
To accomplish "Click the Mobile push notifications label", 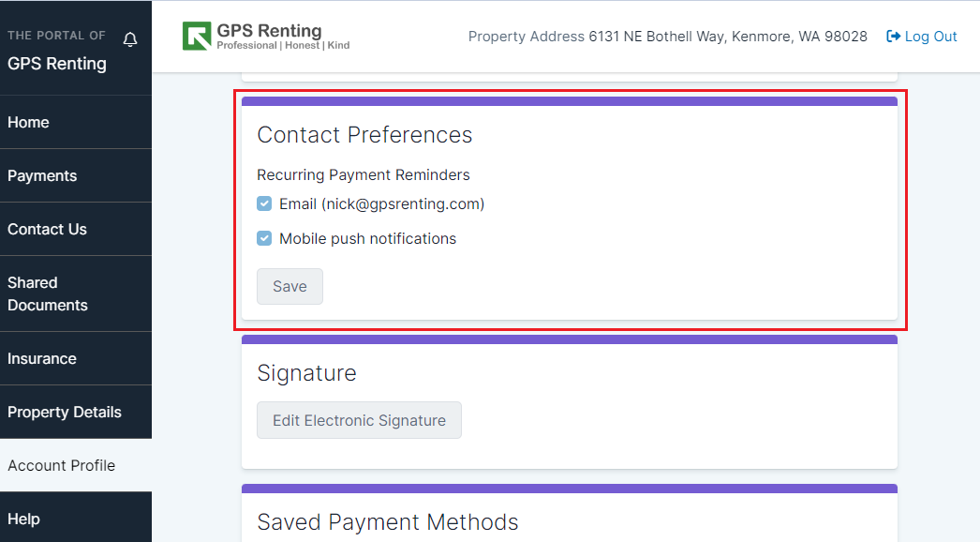I will click(x=367, y=238).
